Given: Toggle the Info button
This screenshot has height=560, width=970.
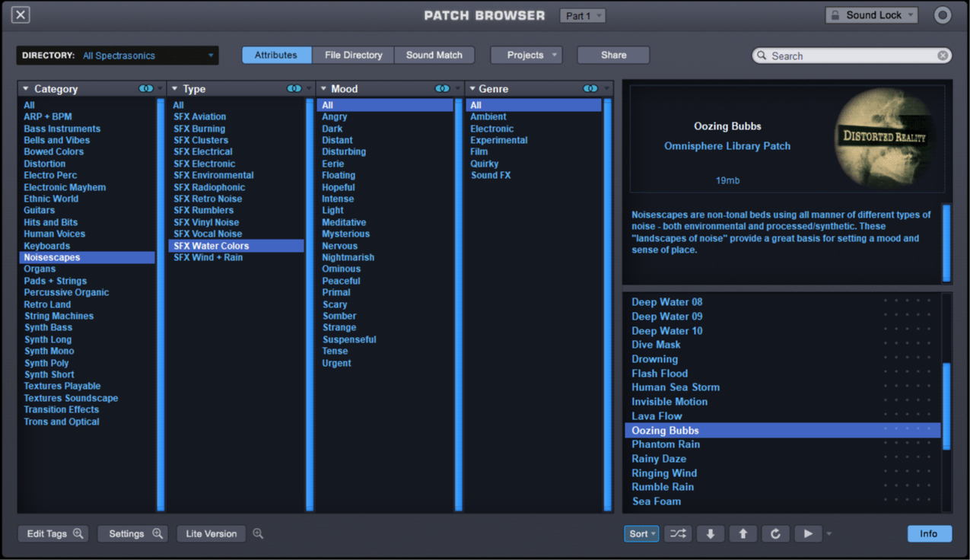Looking at the screenshot, I should (x=929, y=534).
